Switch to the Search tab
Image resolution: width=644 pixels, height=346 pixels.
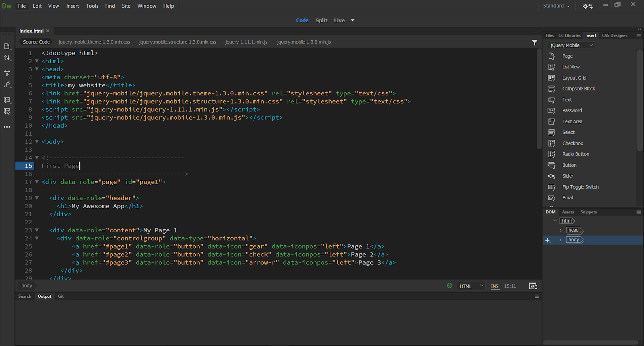(25, 296)
